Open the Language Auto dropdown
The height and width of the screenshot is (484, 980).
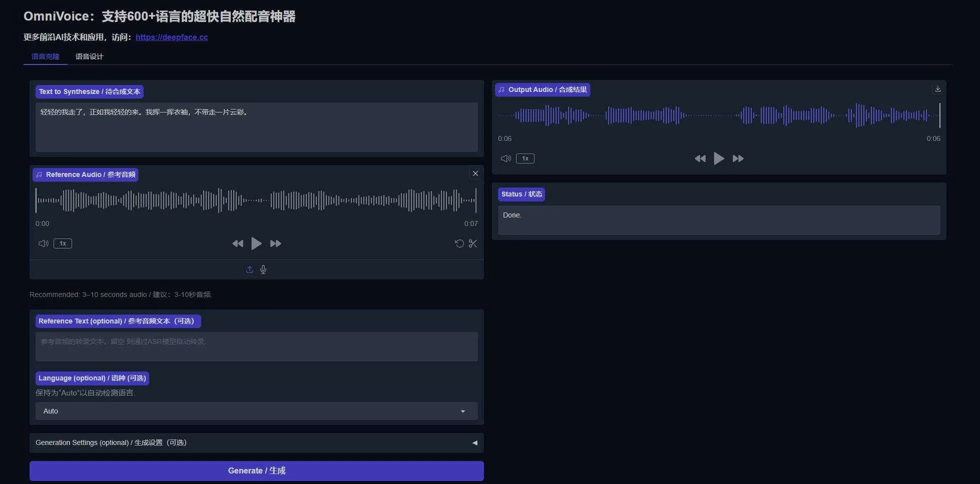[256, 411]
